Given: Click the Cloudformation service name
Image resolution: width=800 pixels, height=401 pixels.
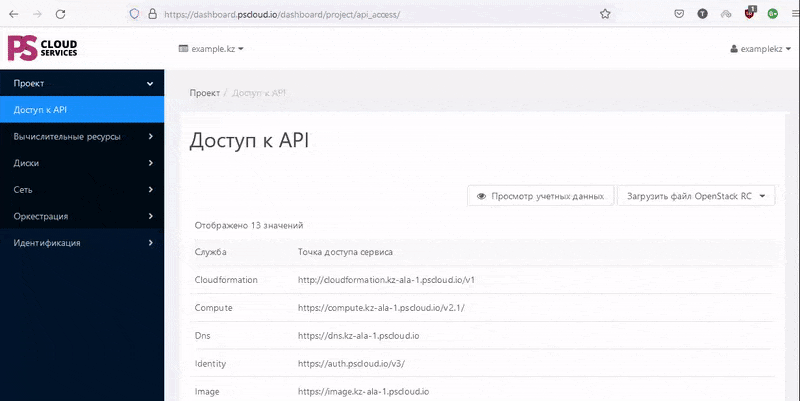Looking at the screenshot, I should [x=226, y=280].
